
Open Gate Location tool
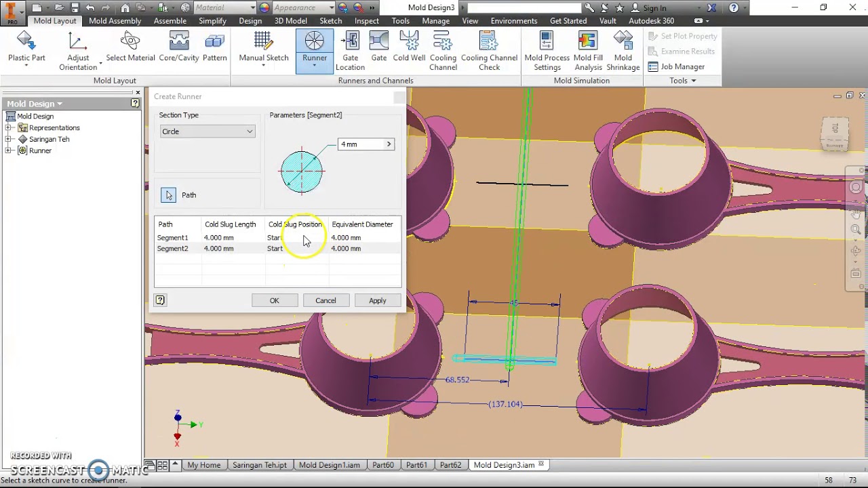(x=350, y=52)
